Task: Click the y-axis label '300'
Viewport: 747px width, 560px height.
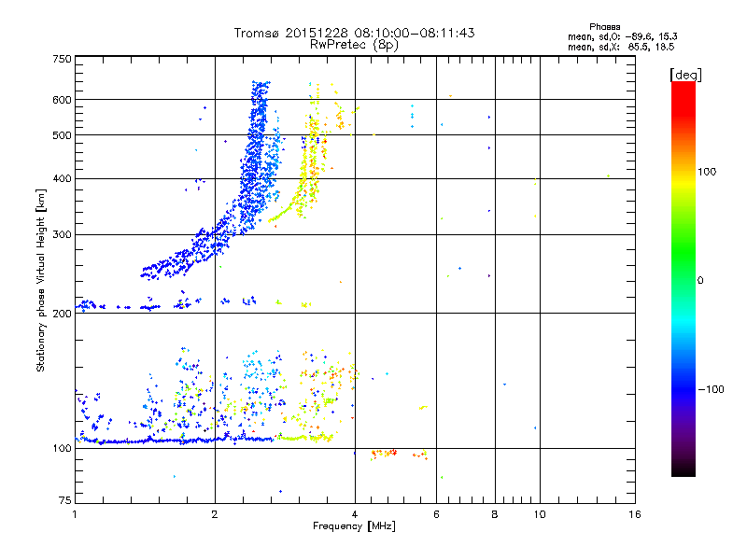Action: (x=62, y=235)
